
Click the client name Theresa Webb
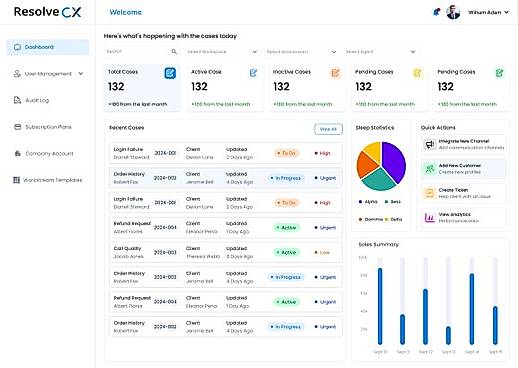click(x=203, y=256)
